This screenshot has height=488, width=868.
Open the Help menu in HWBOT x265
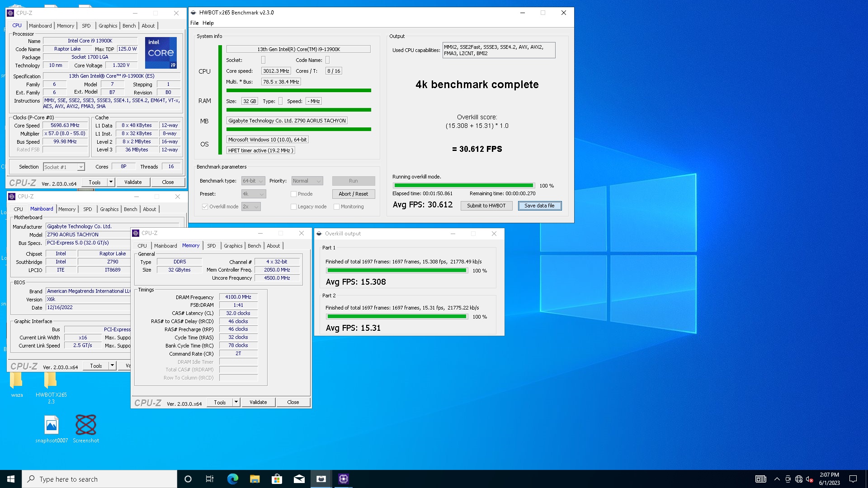pyautogui.click(x=208, y=23)
